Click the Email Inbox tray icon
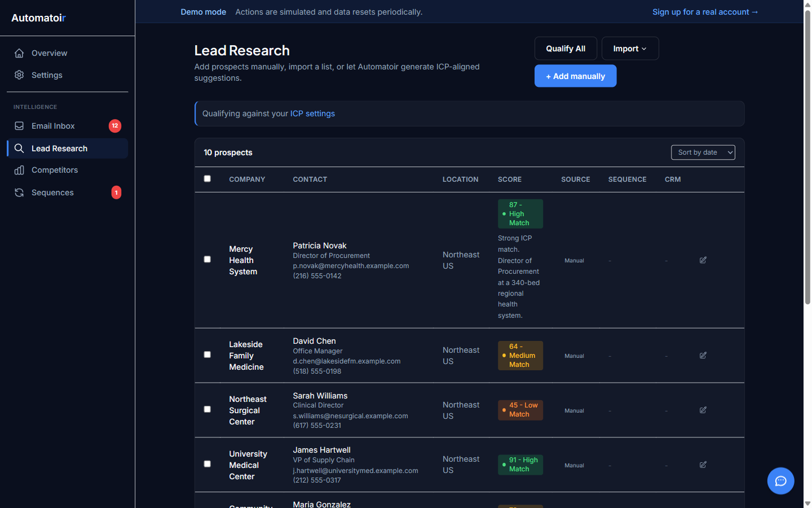Image resolution: width=812 pixels, height=508 pixels. coord(19,126)
